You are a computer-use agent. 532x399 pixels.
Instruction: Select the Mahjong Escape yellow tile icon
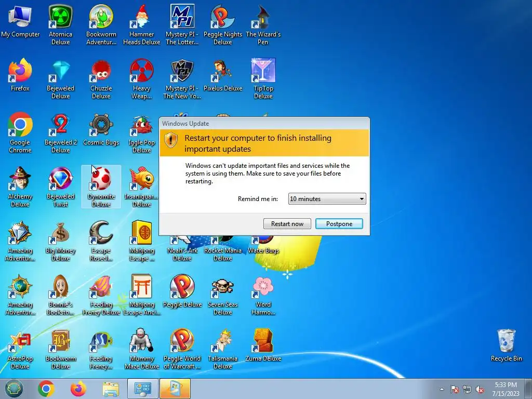tap(141, 241)
